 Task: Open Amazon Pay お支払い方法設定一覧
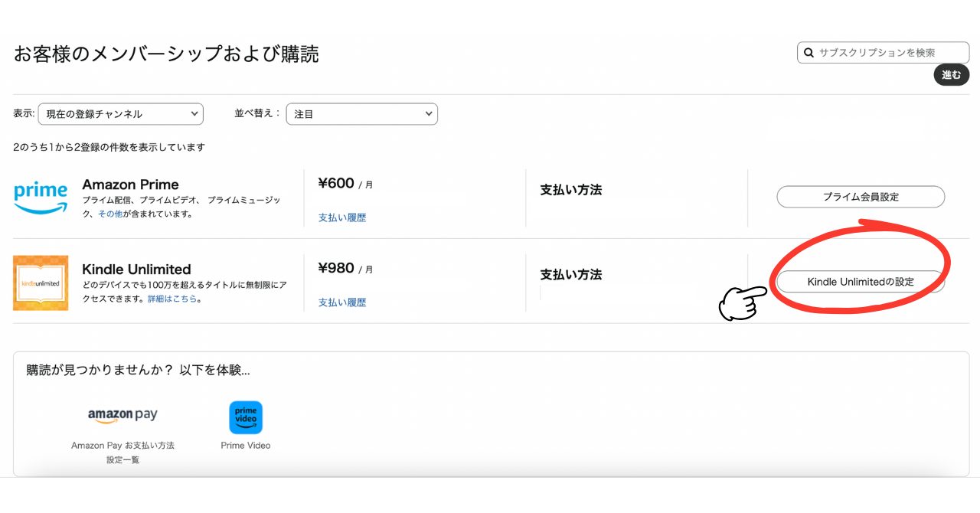click(x=121, y=453)
